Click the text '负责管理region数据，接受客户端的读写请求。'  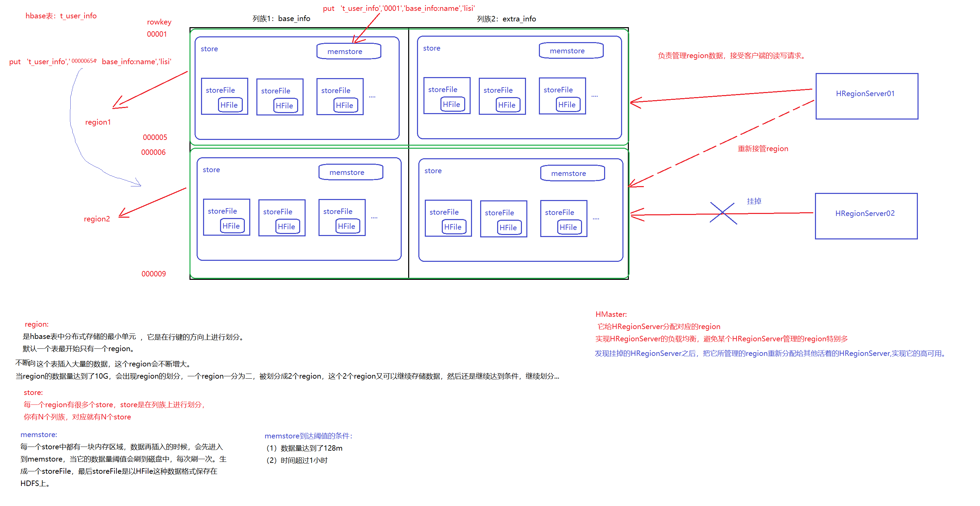coord(733,56)
